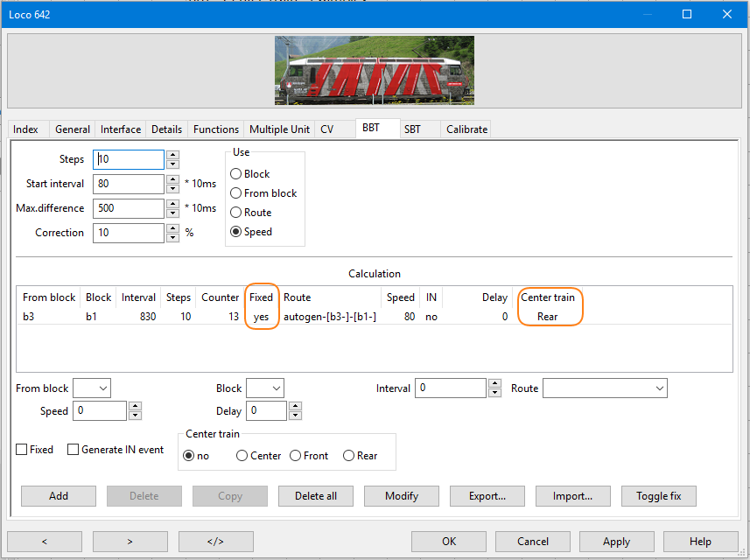Open the Calibrate tab
Viewport: 750px width, 560px height.
466,129
